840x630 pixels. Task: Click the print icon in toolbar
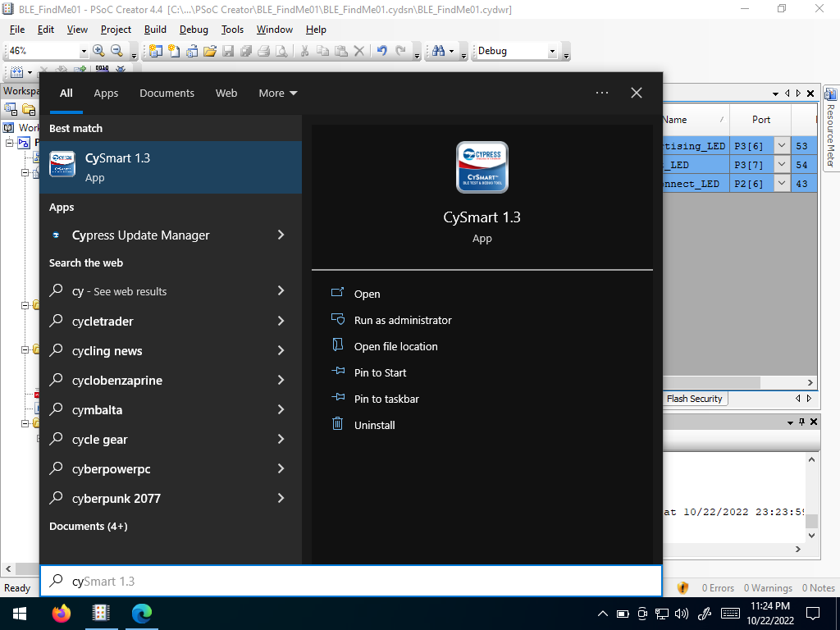point(263,51)
